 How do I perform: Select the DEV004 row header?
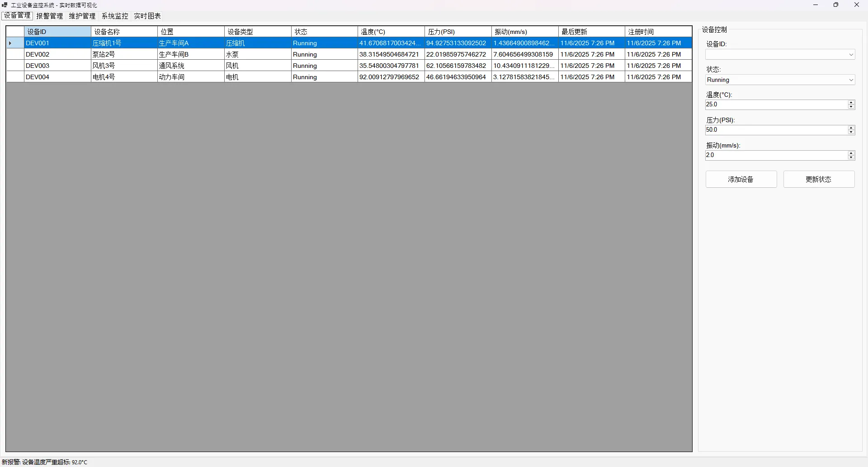[x=15, y=77]
